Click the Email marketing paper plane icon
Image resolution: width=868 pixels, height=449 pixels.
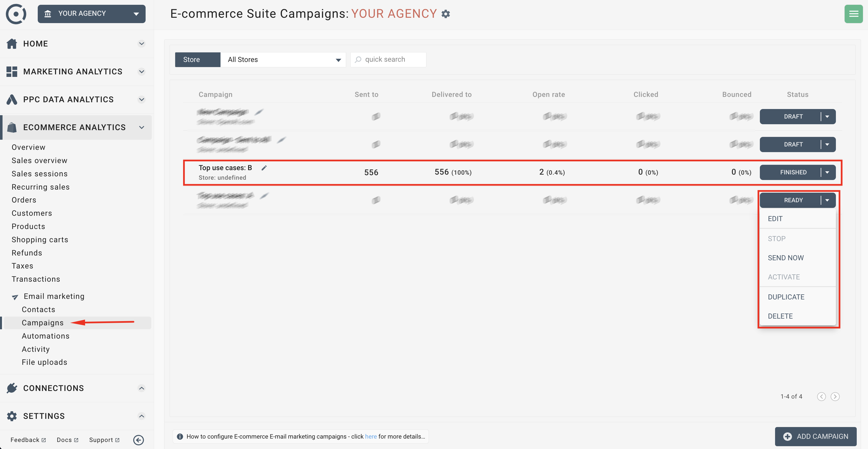tap(15, 297)
